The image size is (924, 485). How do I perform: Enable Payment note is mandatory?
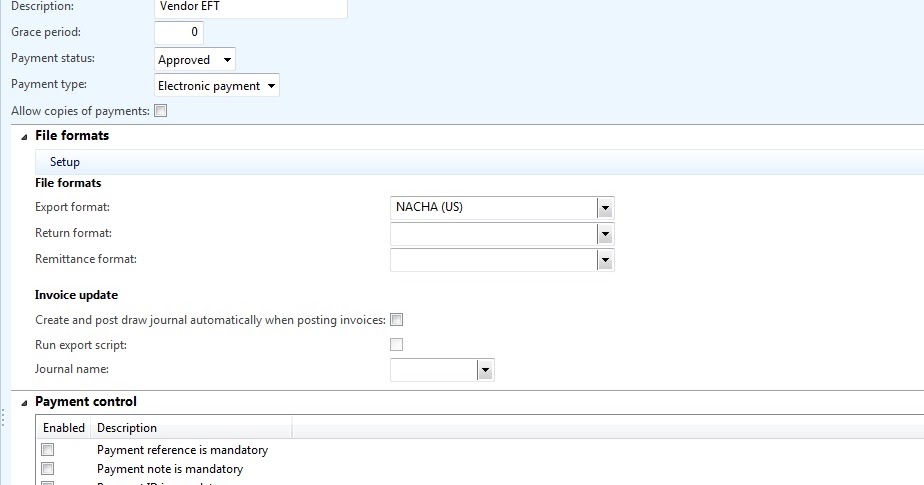[48, 469]
